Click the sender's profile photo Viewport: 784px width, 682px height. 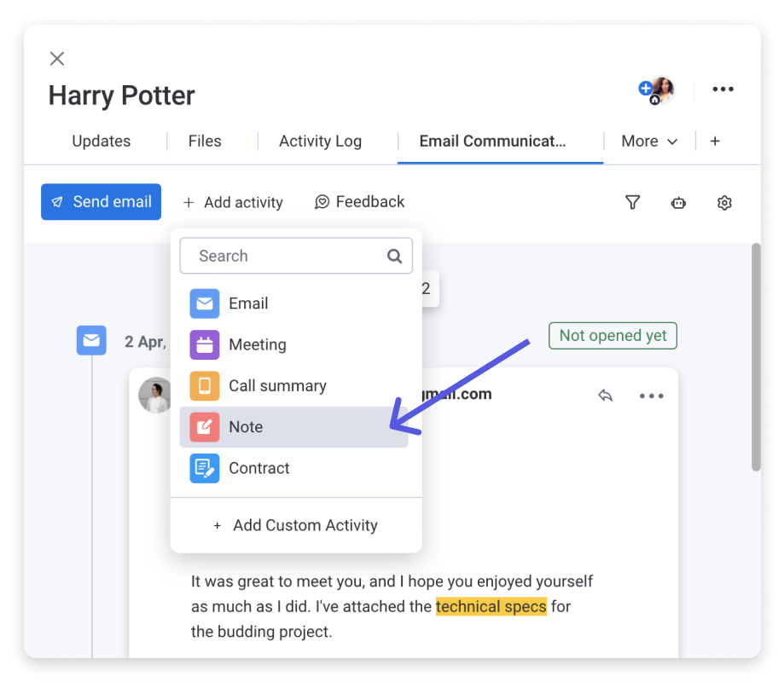155,395
